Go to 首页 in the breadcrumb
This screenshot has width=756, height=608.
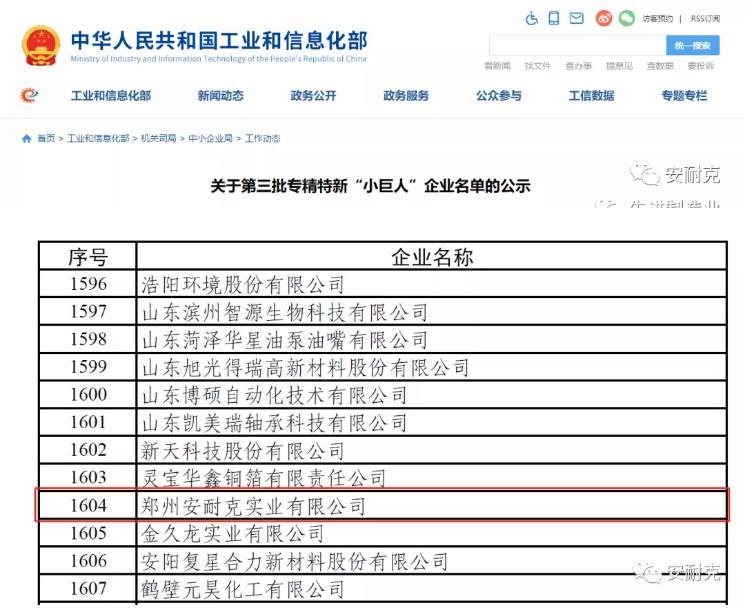[46, 139]
